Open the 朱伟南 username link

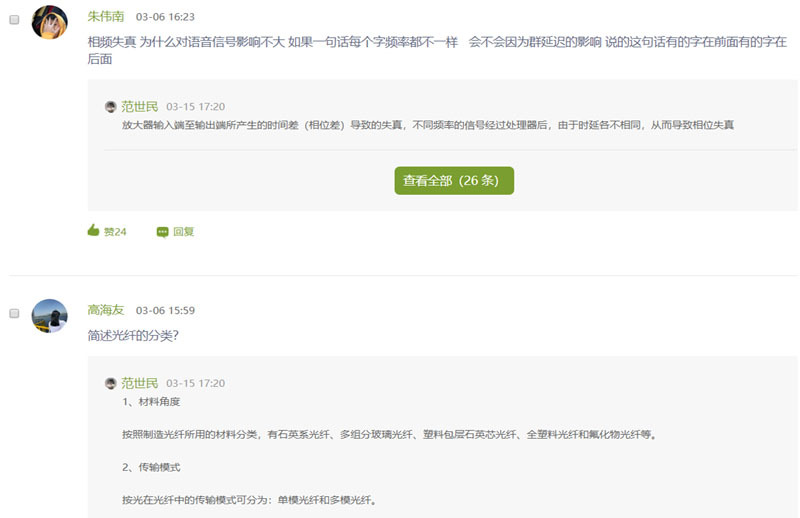click(x=106, y=17)
